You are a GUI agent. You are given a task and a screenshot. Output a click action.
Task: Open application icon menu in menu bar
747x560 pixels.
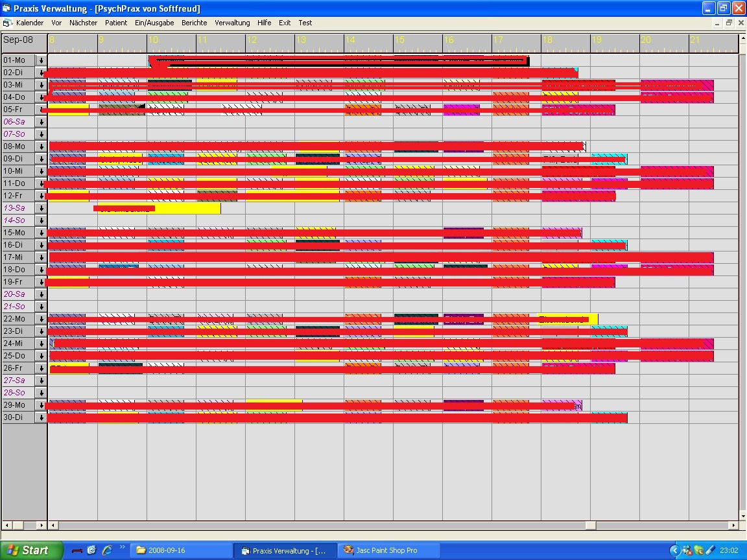(7, 23)
